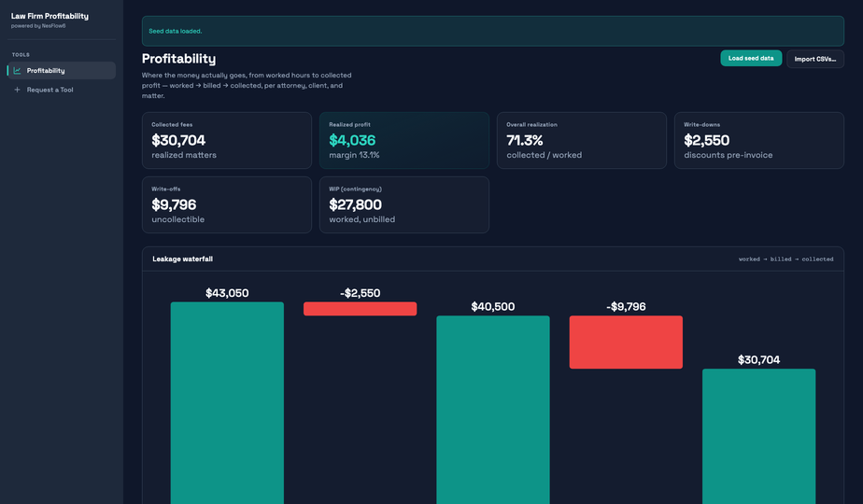Select the Collected fees $30,704 card
This screenshot has height=504, width=863.
click(x=227, y=140)
